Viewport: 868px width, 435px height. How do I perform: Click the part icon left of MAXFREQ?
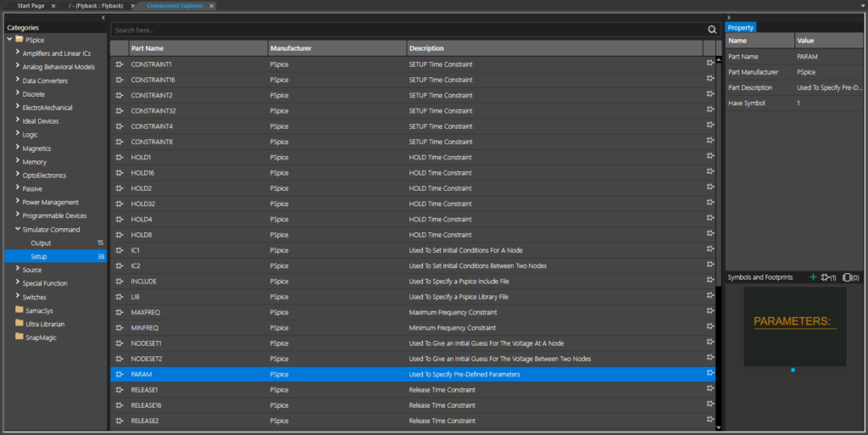120,312
